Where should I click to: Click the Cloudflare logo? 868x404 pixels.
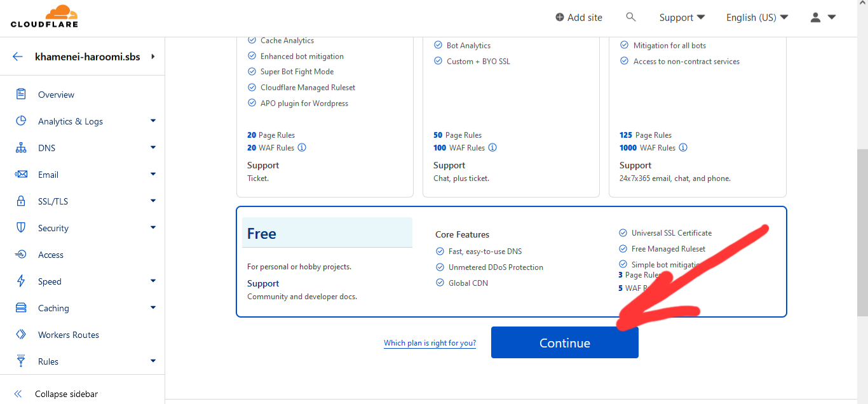[44, 17]
